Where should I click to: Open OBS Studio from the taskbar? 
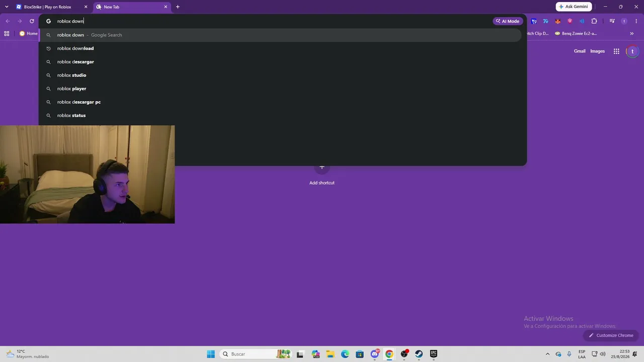tap(404, 354)
